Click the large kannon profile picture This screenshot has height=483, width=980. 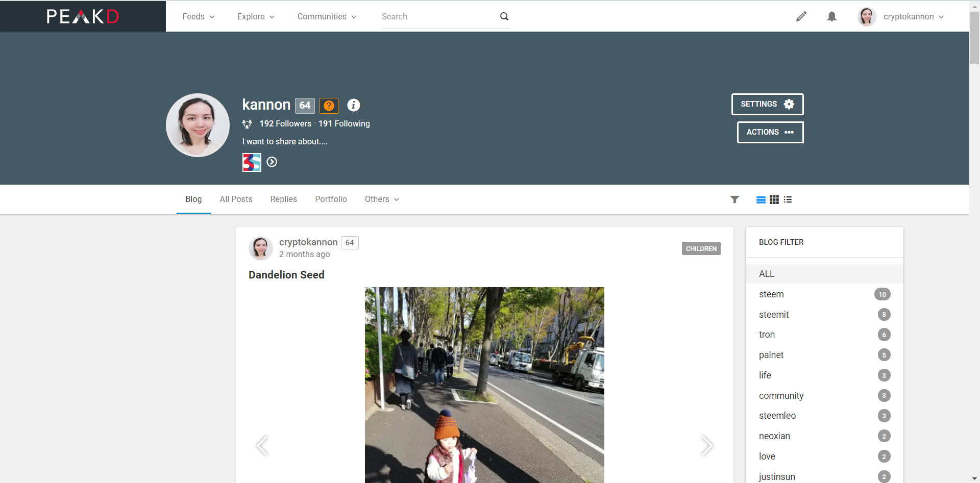[x=198, y=125]
